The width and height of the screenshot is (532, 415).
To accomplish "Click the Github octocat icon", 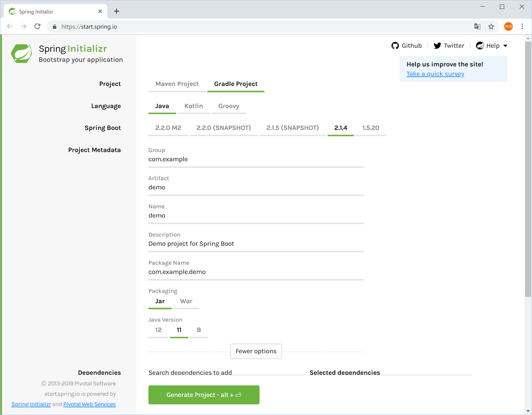I will coord(395,45).
